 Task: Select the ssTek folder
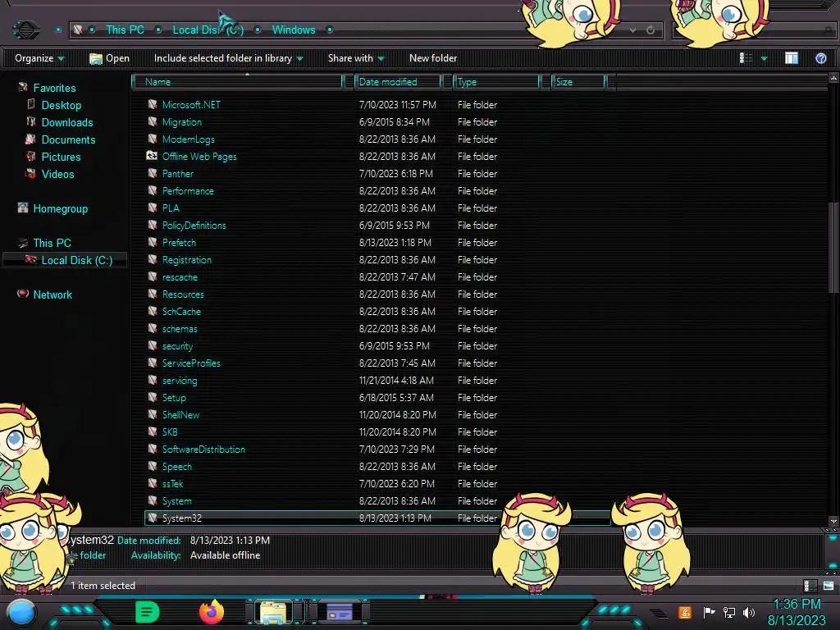pos(172,484)
